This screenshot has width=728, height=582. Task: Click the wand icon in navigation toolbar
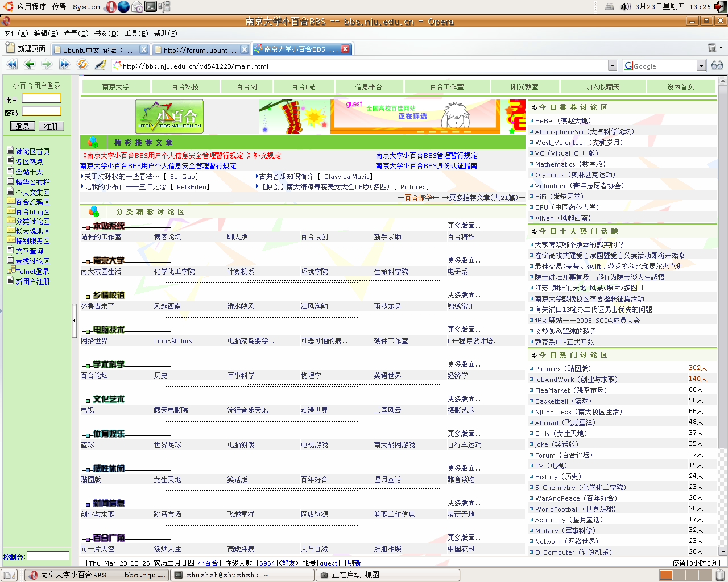pyautogui.click(x=100, y=65)
